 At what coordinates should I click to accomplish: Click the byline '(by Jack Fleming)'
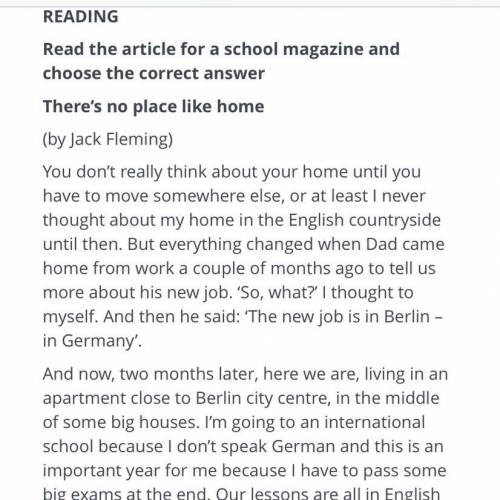pyautogui.click(x=108, y=139)
